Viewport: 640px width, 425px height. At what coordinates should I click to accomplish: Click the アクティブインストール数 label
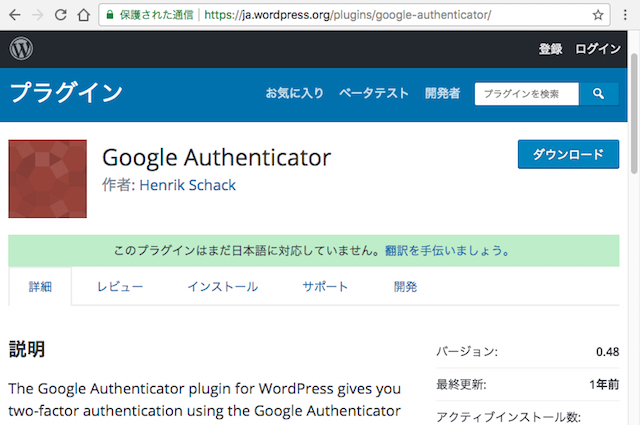509,417
